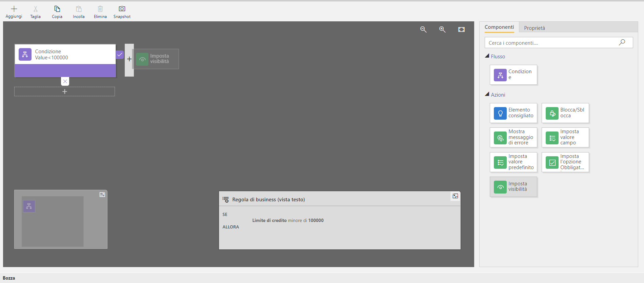644x283 pixels.
Task: Click the Aggiungi toolbar button
Action: (x=14, y=12)
